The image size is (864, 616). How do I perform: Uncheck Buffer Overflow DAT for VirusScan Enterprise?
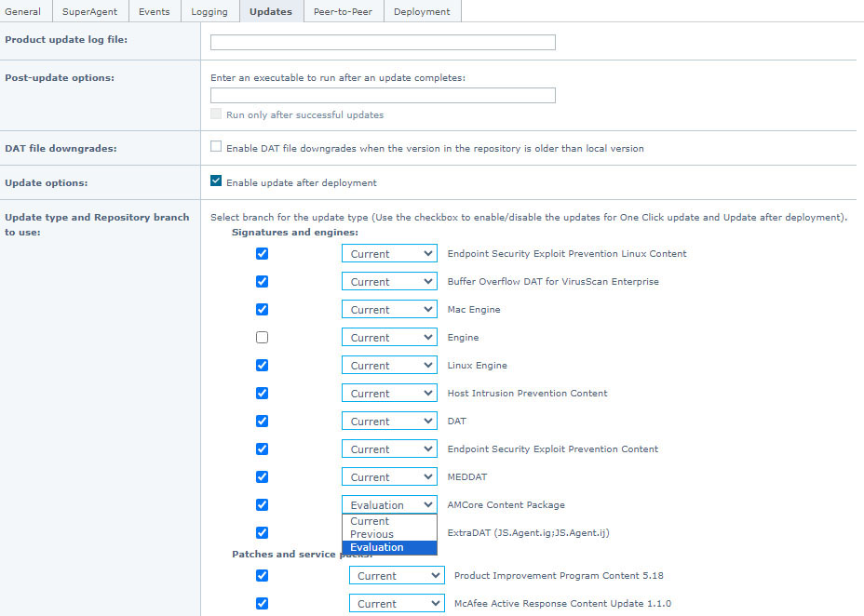pos(262,281)
